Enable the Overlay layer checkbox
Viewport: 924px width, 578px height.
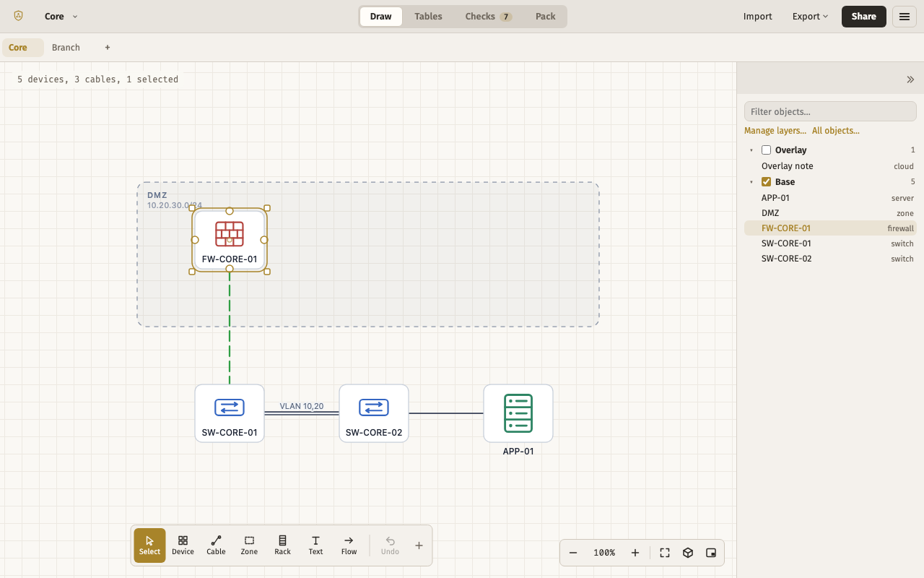(x=767, y=150)
